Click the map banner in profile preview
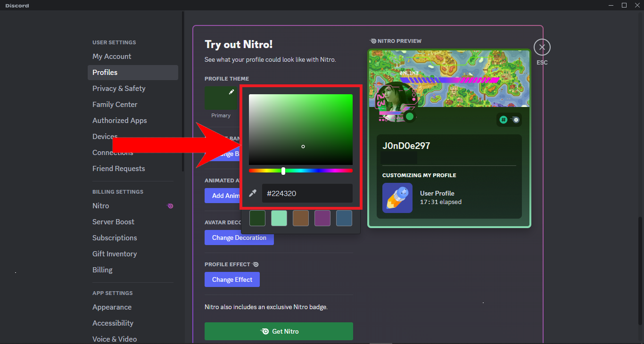644x344 pixels. click(x=449, y=79)
